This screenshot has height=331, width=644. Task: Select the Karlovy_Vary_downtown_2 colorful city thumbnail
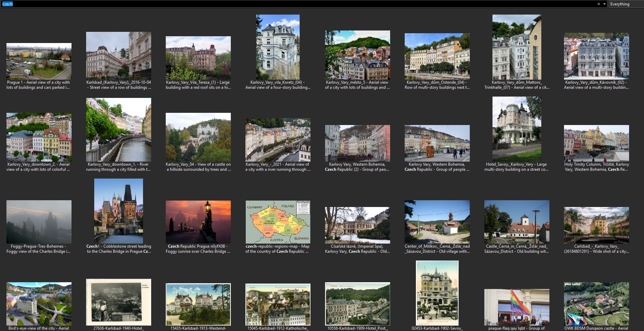tap(39, 137)
